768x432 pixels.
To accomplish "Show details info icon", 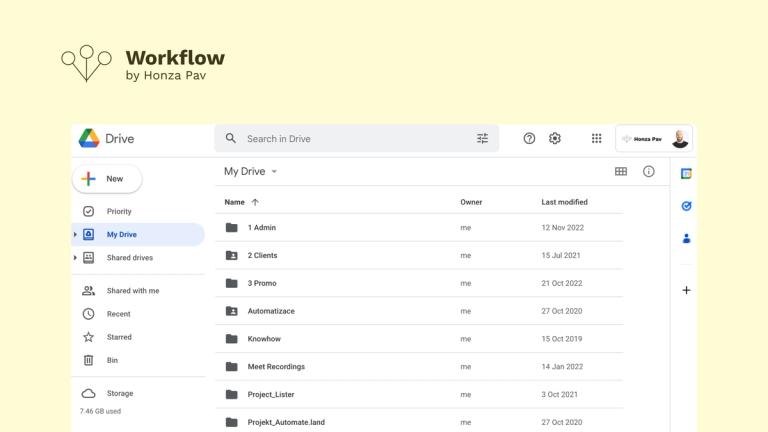I will tap(648, 171).
